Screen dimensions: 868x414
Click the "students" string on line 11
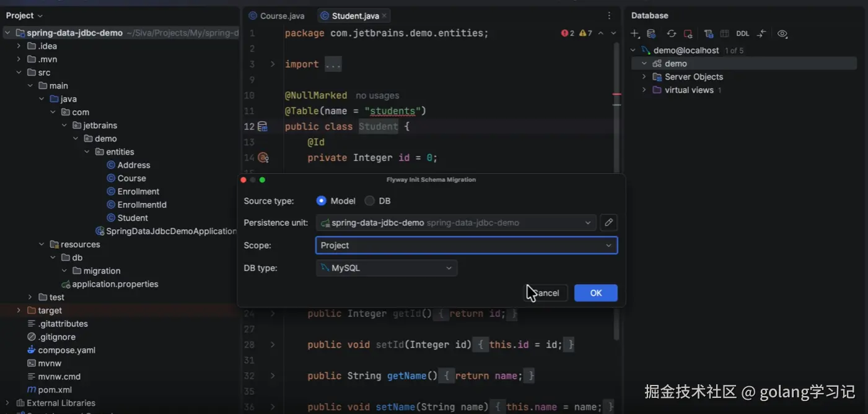pos(393,111)
